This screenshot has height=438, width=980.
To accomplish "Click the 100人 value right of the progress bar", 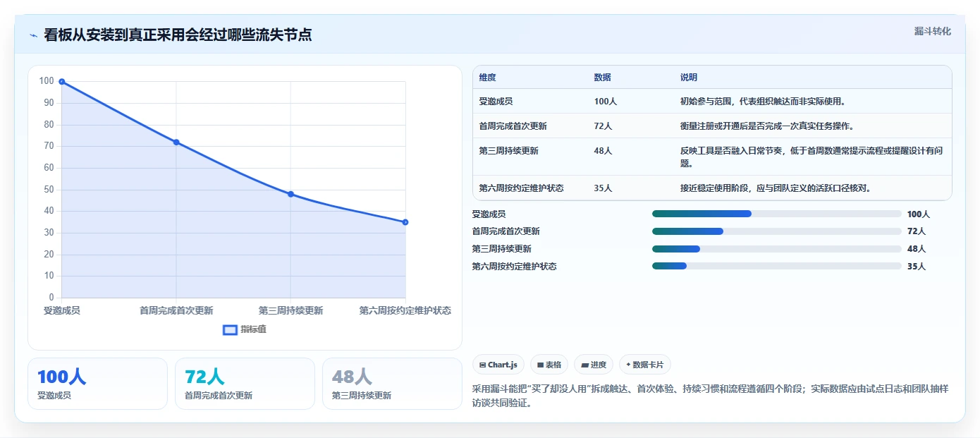I will [918, 214].
